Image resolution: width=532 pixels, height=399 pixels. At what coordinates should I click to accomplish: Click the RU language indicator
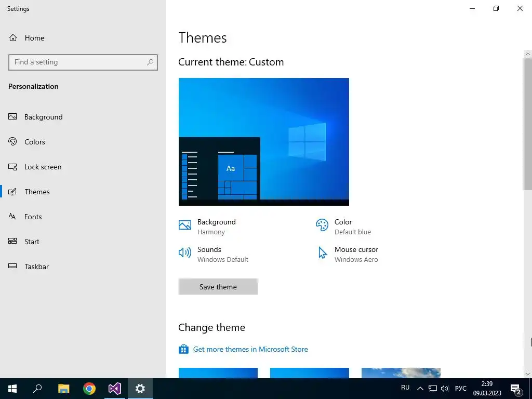[x=405, y=388]
